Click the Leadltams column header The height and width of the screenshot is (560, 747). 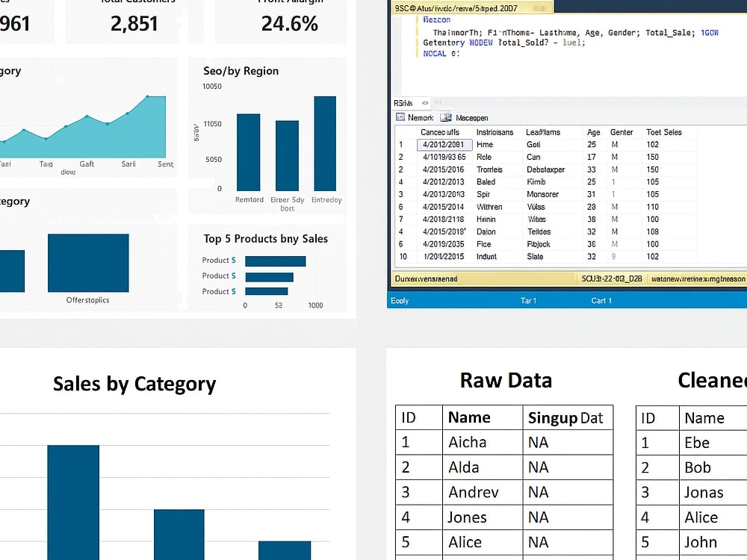pyautogui.click(x=543, y=132)
